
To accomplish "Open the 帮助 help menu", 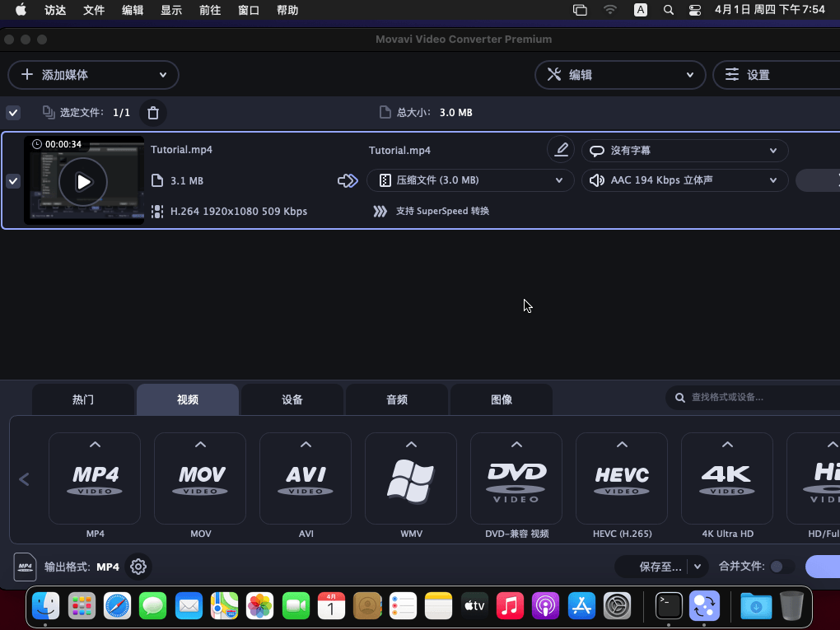I will tap(287, 10).
